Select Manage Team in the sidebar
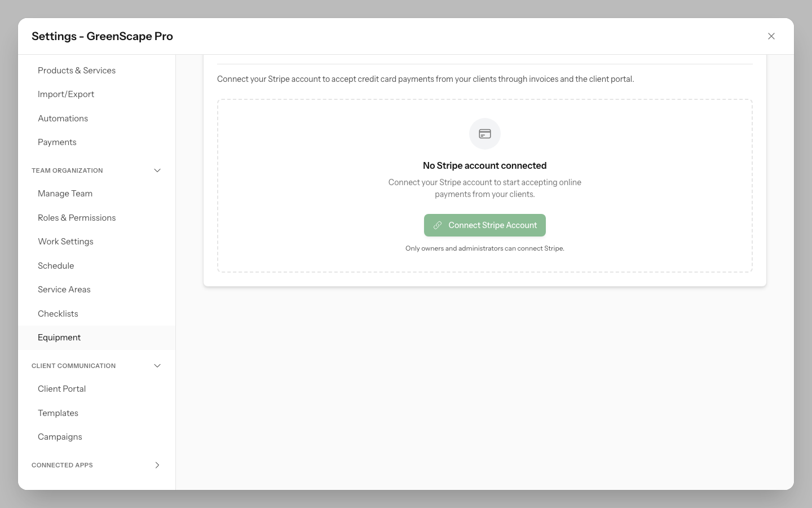The width and height of the screenshot is (812, 508). 65,194
